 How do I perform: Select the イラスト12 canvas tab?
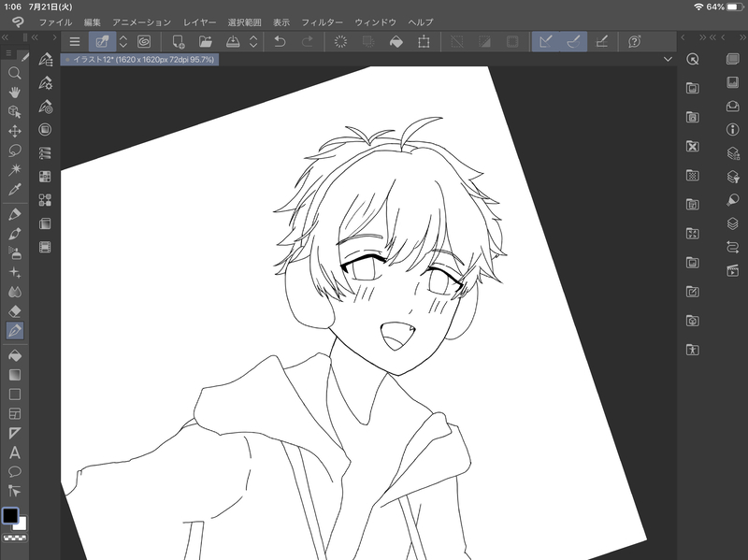(139, 60)
